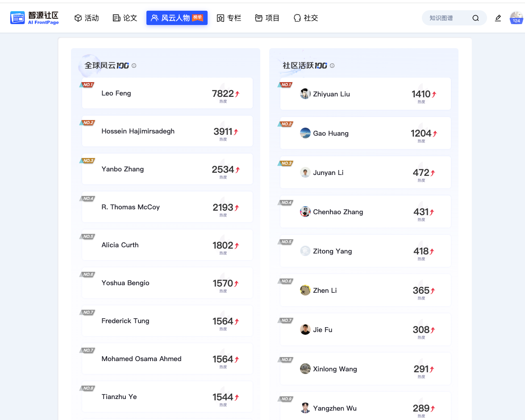Click the name Chenhao Zhang

(x=338, y=212)
